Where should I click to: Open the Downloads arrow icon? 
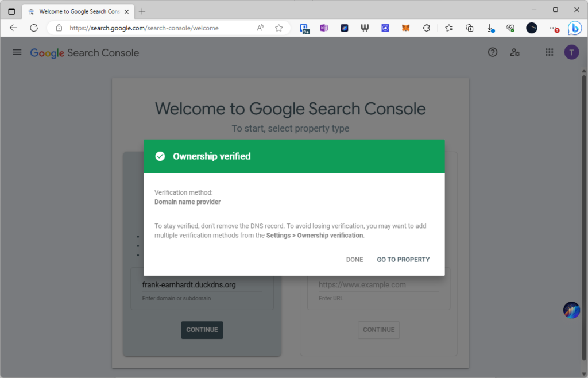click(x=490, y=28)
